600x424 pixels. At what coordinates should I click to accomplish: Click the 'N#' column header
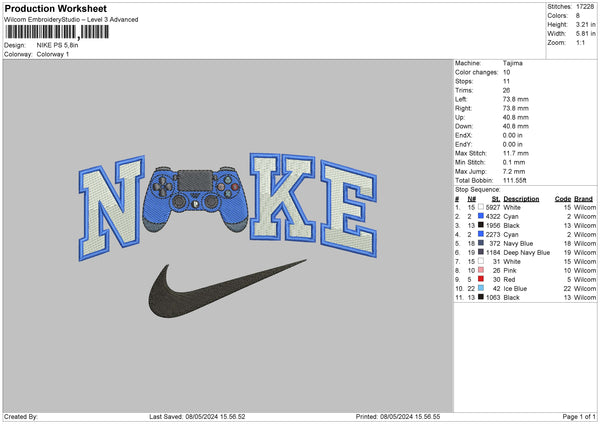point(471,199)
